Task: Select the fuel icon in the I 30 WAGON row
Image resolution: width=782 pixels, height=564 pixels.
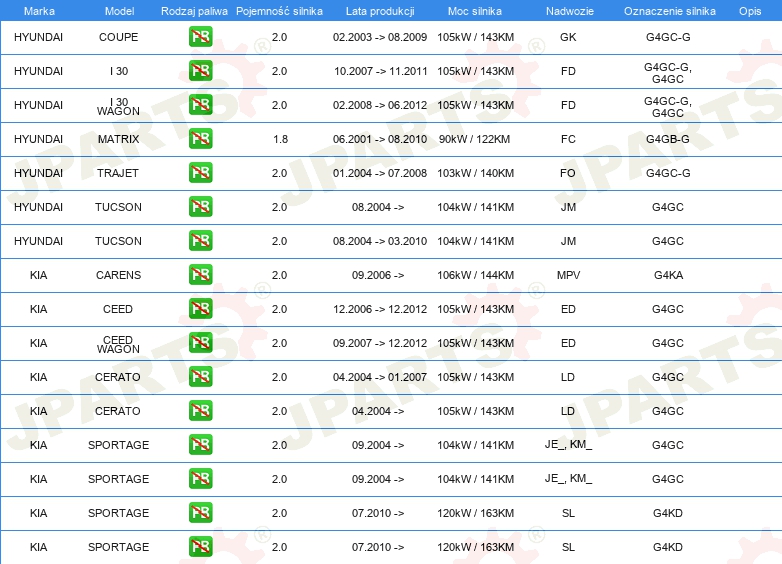Action: [200, 105]
